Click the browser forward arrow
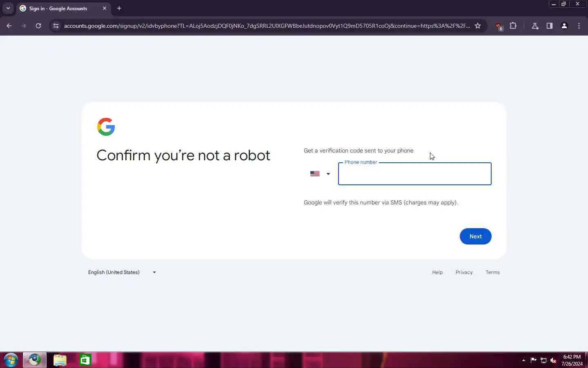The image size is (588, 368). [x=24, y=26]
